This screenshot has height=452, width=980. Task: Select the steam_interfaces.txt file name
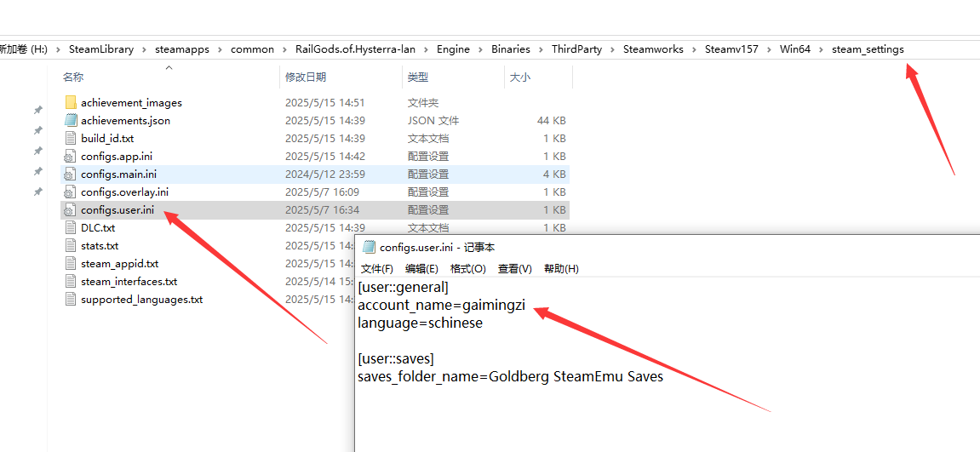pos(129,281)
